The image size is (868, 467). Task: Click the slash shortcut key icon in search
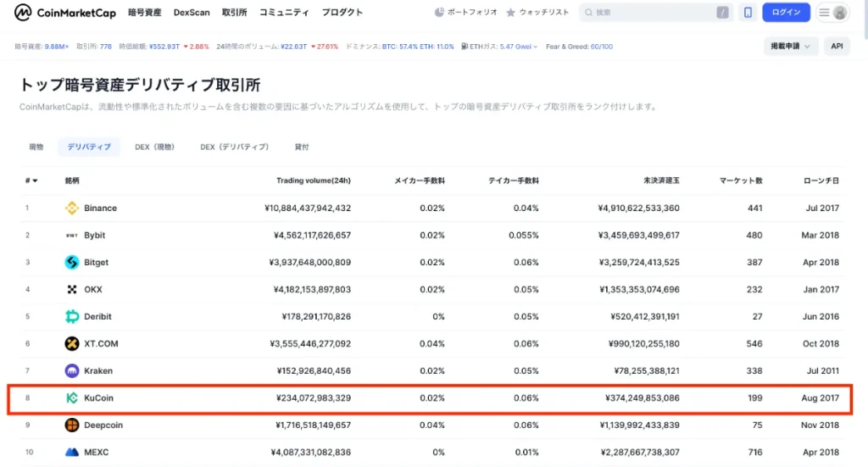tap(722, 12)
